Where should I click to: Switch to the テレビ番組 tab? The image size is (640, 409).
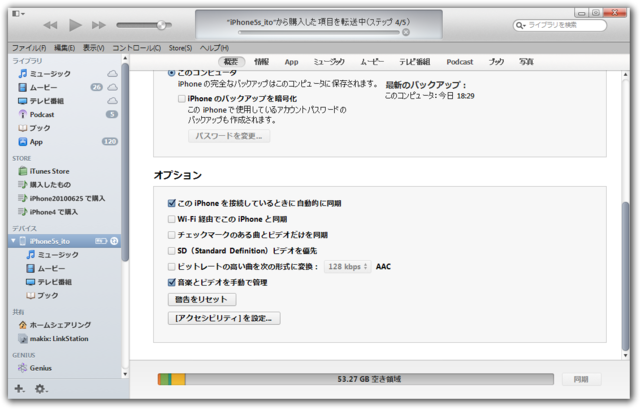click(x=414, y=62)
